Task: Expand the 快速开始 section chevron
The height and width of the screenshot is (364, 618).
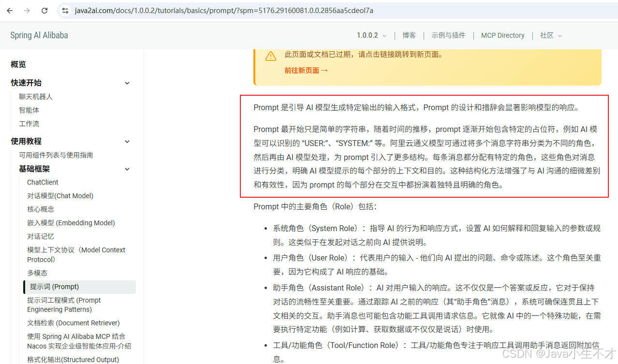Action: 127,83
